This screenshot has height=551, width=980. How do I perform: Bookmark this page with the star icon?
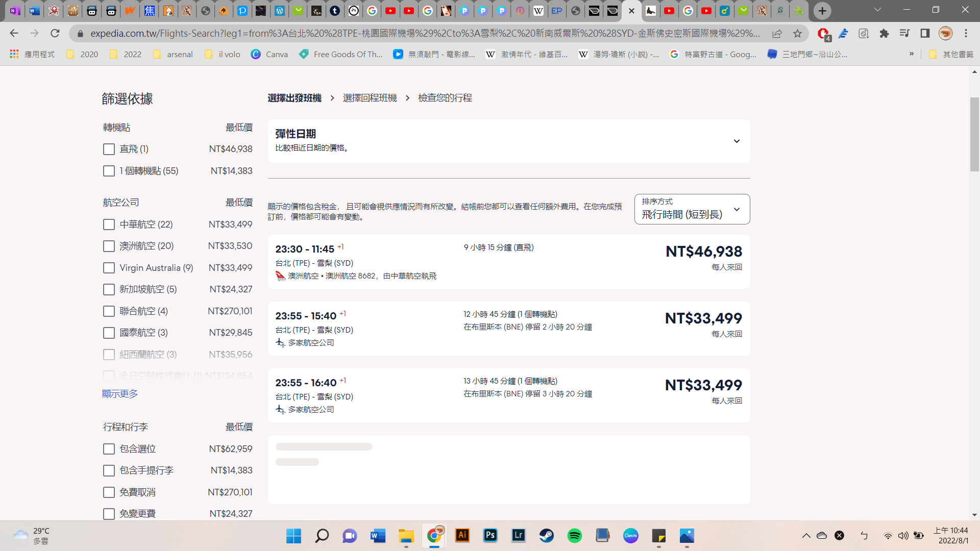click(797, 34)
